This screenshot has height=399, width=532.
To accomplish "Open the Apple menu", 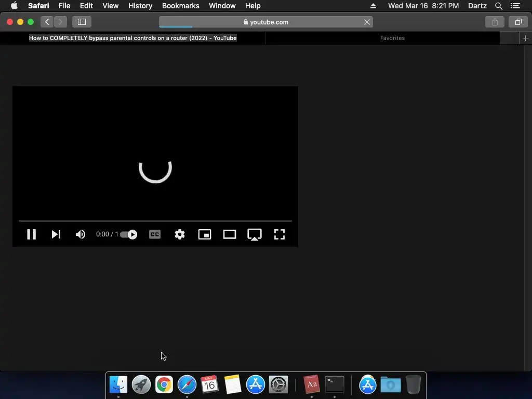I will (14, 6).
